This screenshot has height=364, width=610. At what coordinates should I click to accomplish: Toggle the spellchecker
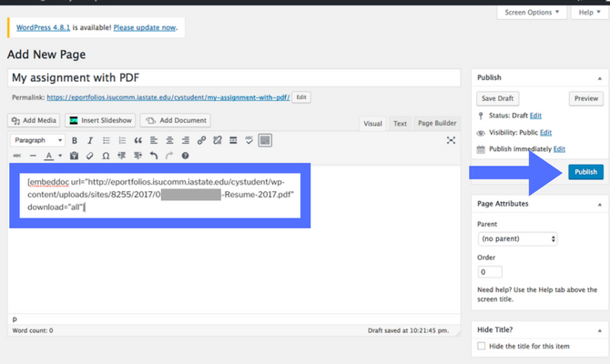tap(249, 140)
